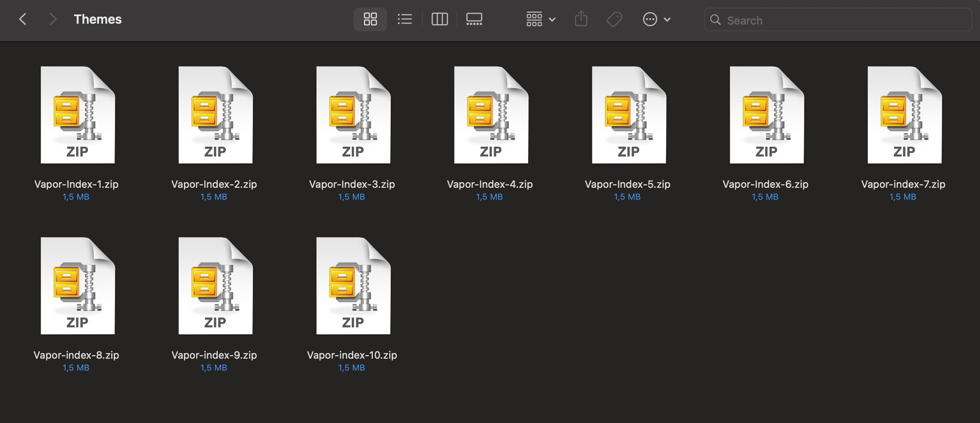Click the file name text Vapor-Index-1.zip
Image resolution: width=980 pixels, height=423 pixels.
76,184
